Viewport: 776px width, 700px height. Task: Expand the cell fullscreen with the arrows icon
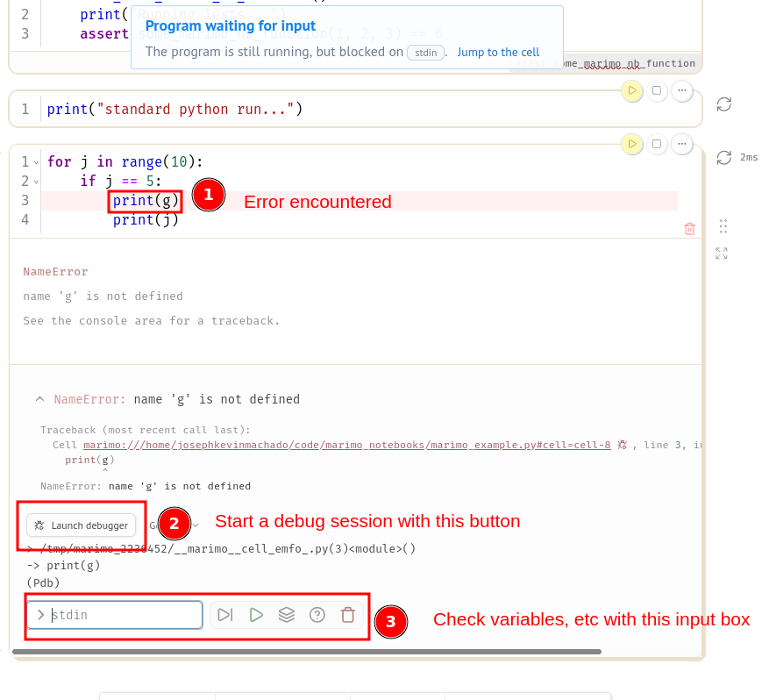click(722, 253)
